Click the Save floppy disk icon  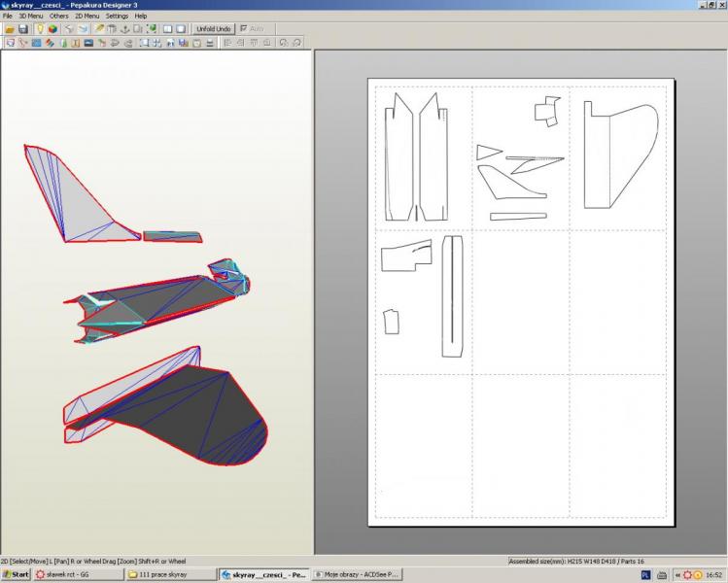click(x=23, y=29)
